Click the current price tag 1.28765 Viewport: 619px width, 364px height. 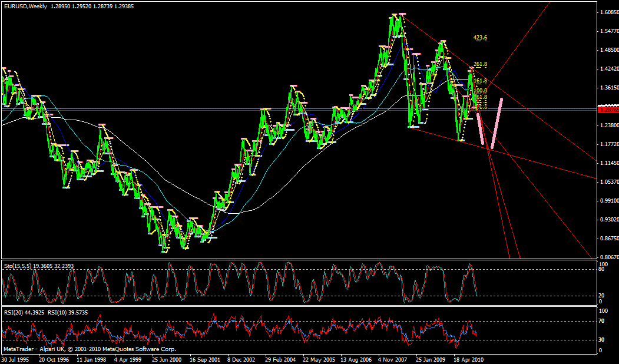(x=606, y=108)
